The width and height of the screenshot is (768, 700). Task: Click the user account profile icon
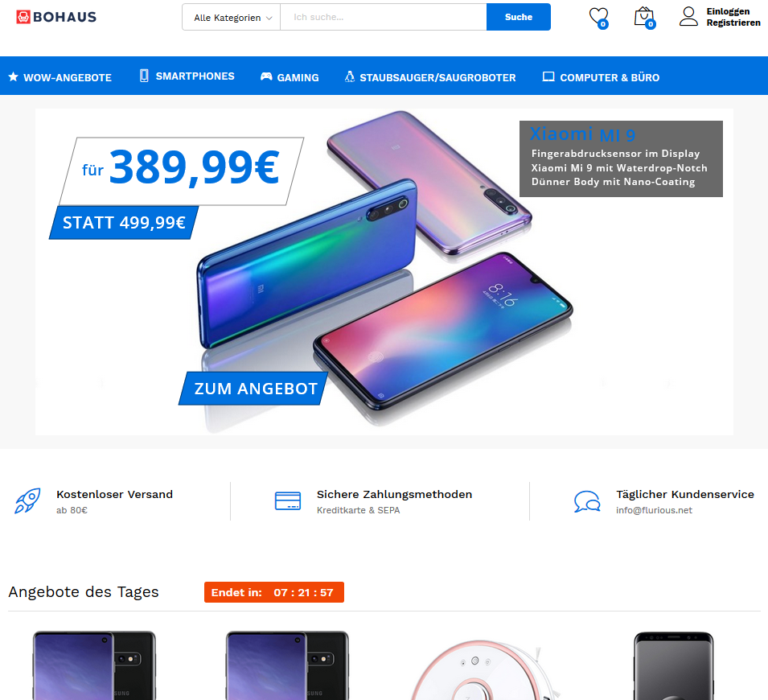tap(688, 17)
